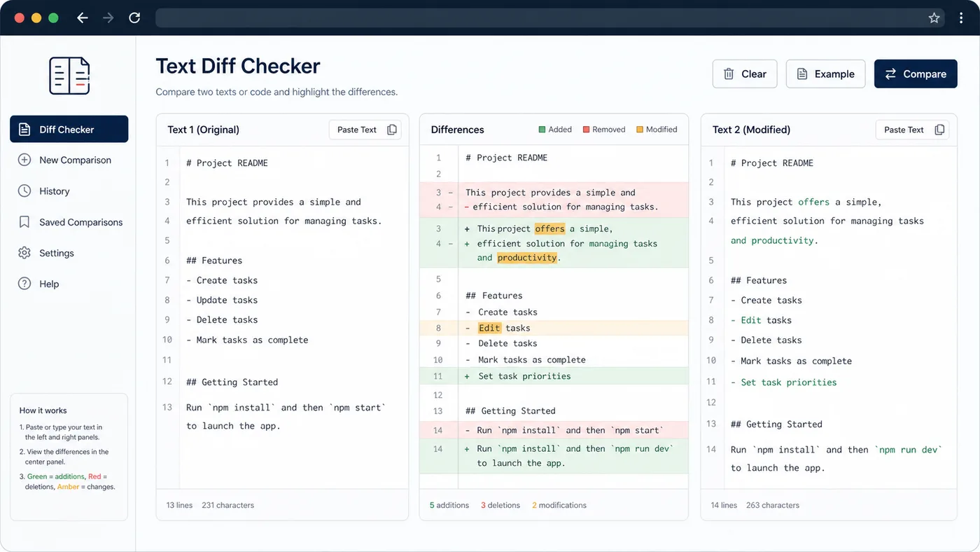Click the removed 'npm start' line in Differences
980x552 pixels.
click(x=554, y=430)
